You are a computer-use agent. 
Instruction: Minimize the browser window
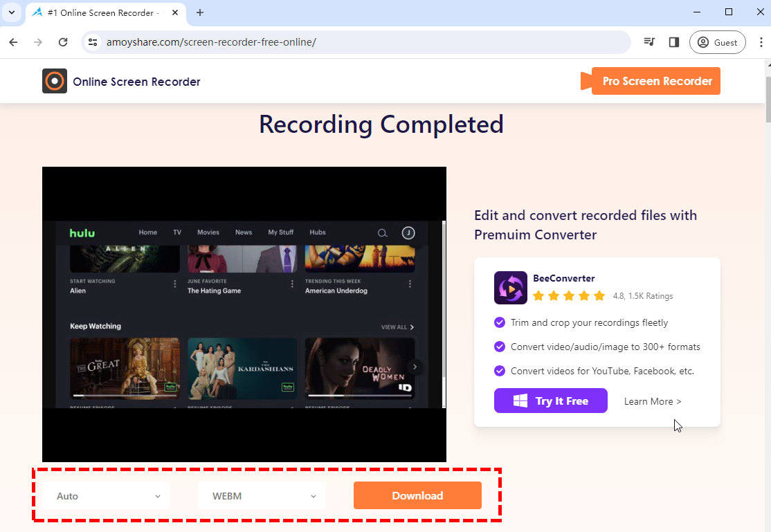coord(697,12)
